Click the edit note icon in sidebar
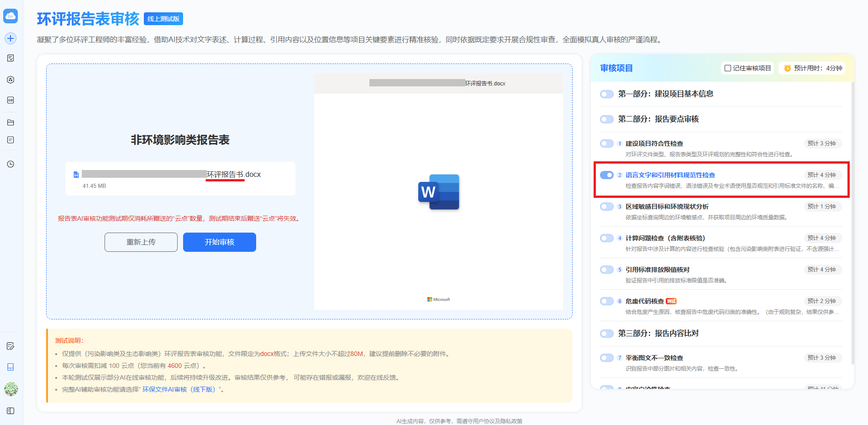The image size is (868, 425). (x=11, y=346)
